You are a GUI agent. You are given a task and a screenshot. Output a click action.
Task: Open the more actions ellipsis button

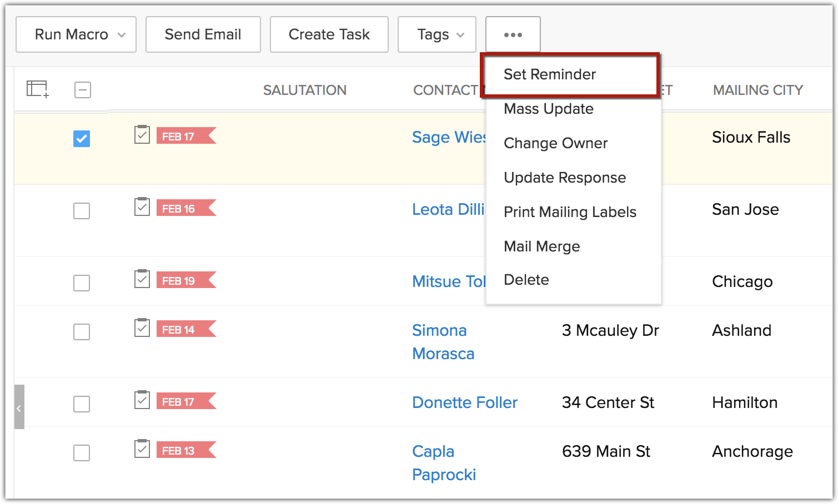point(513,34)
